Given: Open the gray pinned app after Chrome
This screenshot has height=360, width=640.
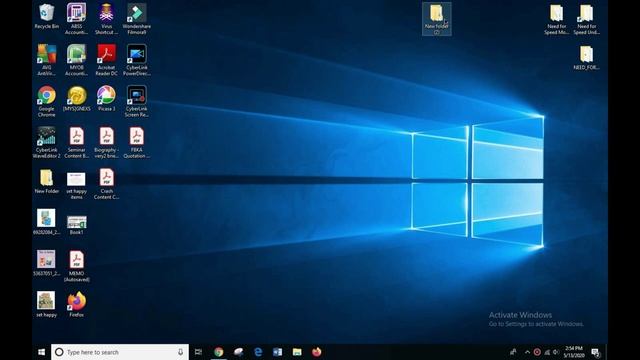Looking at the screenshot, I should point(238,352).
